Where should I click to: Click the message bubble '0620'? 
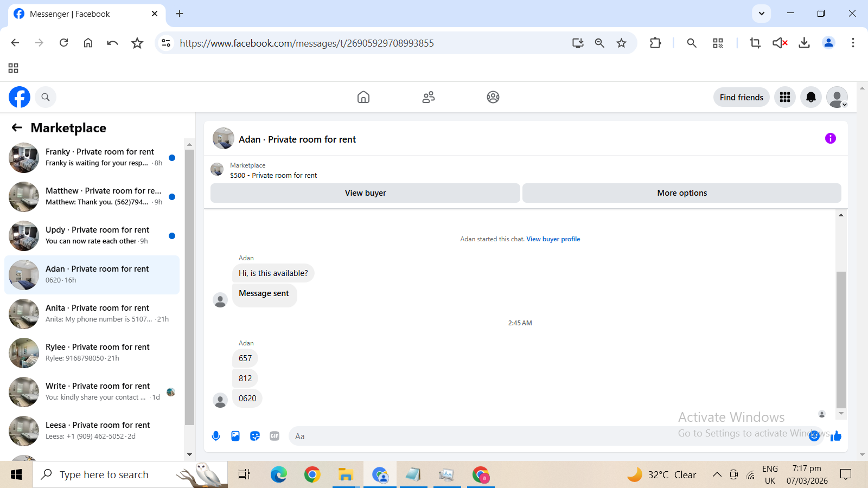point(247,399)
